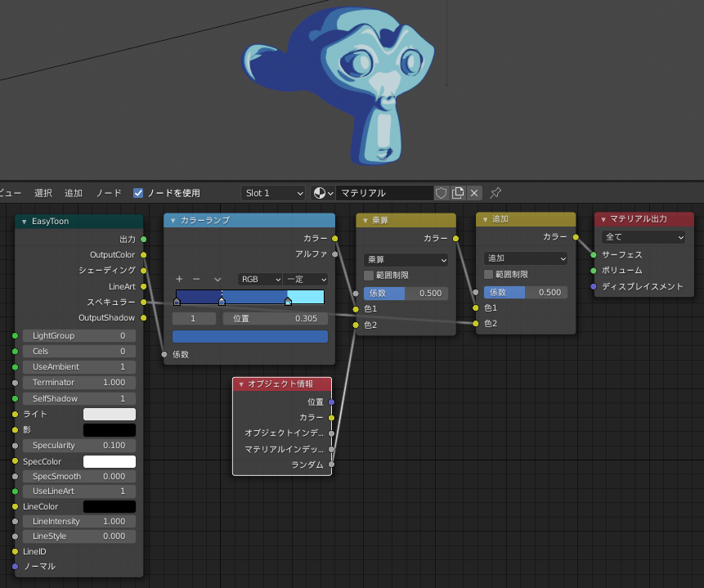The height and width of the screenshot is (588, 704).
Task: Click the color ramp 位置 0.305 field
Action: (x=276, y=318)
